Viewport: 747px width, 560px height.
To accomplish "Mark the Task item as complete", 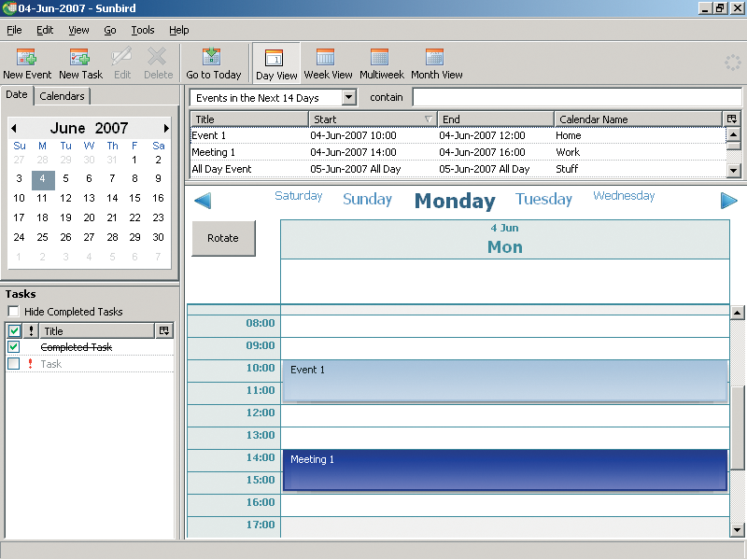I will pyautogui.click(x=13, y=364).
